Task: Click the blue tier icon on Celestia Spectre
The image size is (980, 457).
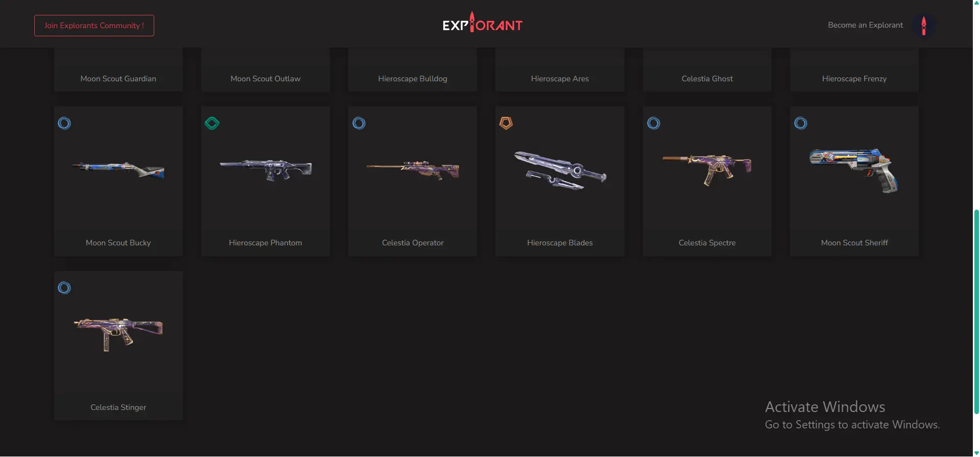Action: [x=654, y=123]
